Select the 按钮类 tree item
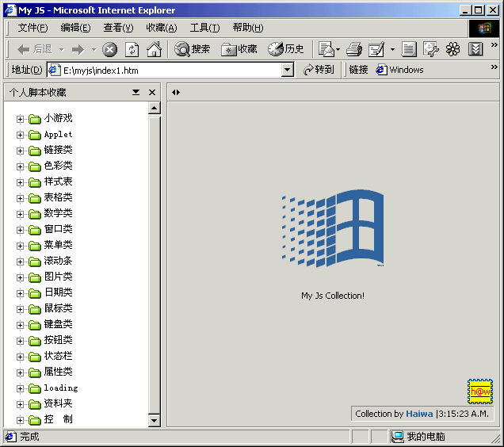504x447 pixels. pos(58,340)
